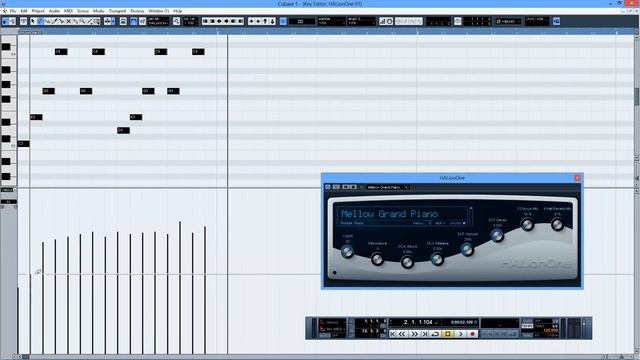This screenshot has height=360, width=640.
Task: Click Rewind in transport panel
Action: point(402,333)
